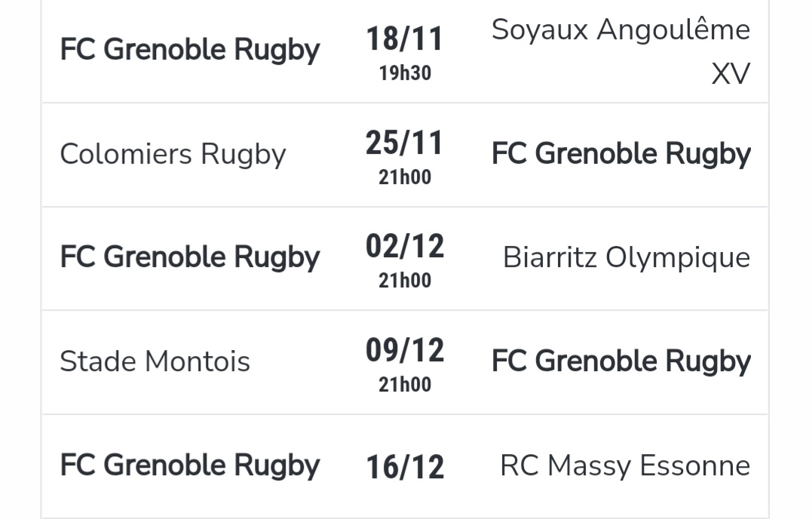Select FC Grenoble Rugby in 02/12 match

pyautogui.click(x=189, y=258)
